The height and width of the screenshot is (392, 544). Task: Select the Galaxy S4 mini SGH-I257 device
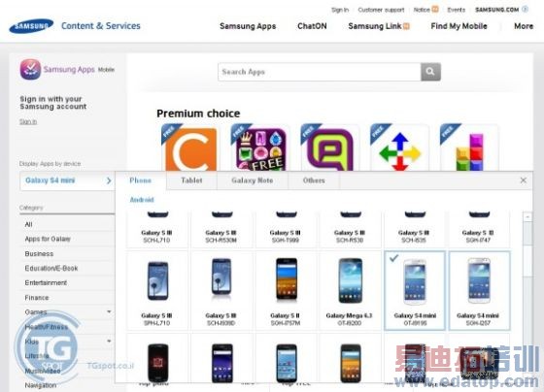[x=479, y=290]
